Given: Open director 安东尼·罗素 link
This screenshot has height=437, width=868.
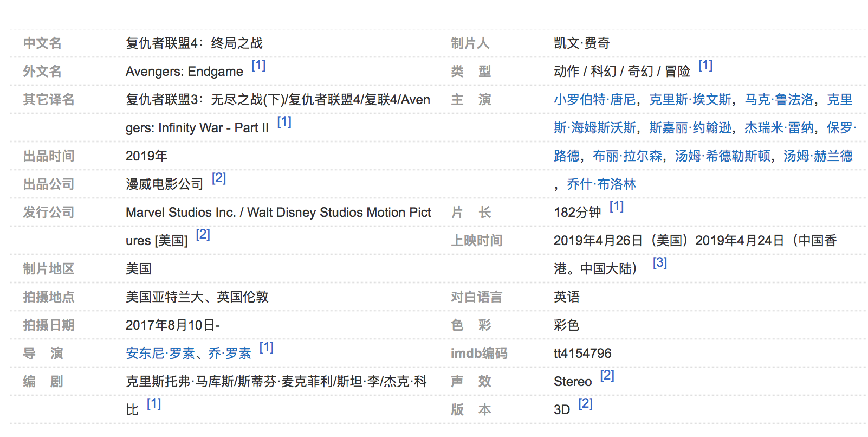Looking at the screenshot, I should [x=160, y=354].
